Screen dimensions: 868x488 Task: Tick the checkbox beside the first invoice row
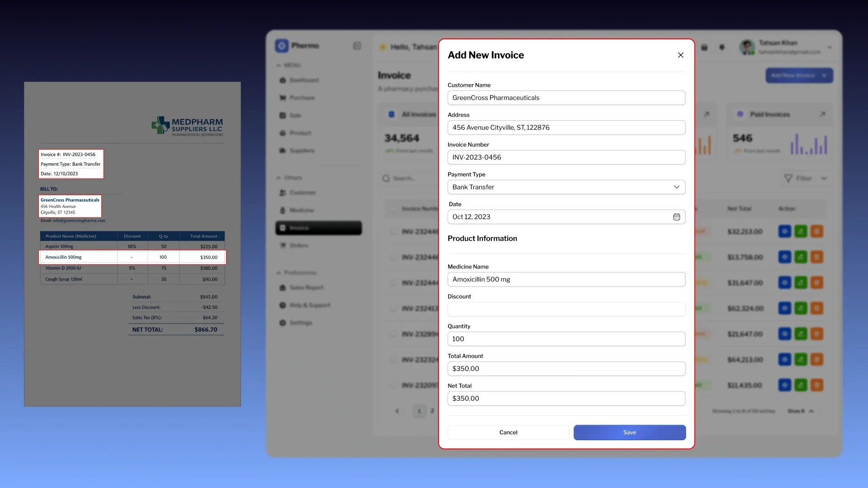tap(392, 231)
